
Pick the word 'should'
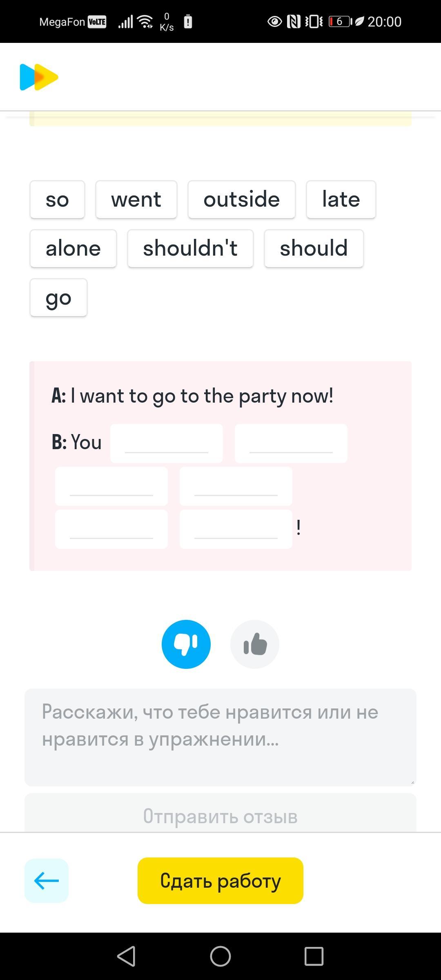[314, 249]
